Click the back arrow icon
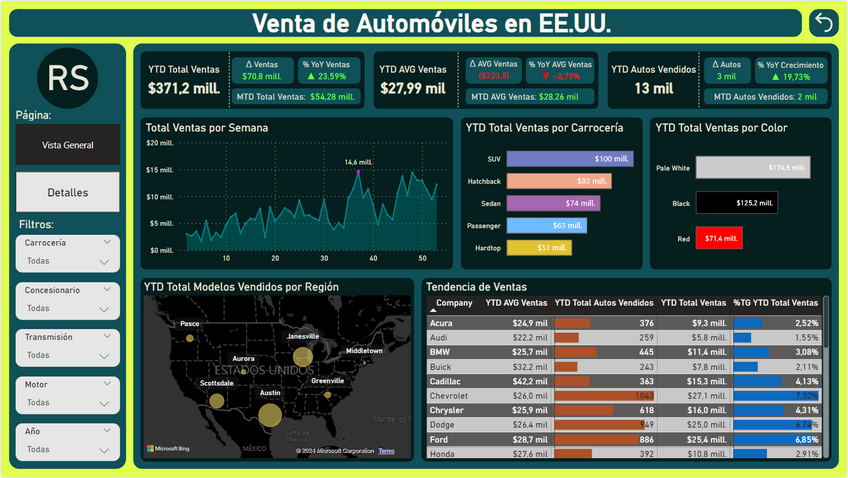 tap(824, 23)
